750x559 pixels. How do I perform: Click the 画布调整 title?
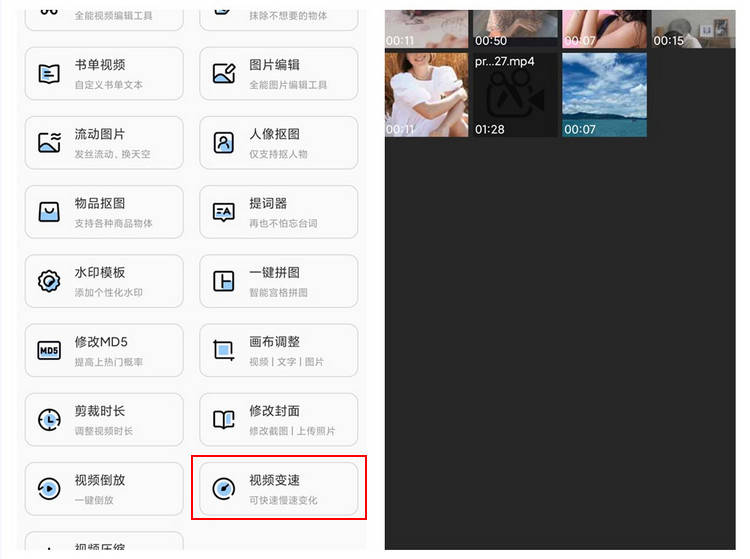tap(275, 341)
